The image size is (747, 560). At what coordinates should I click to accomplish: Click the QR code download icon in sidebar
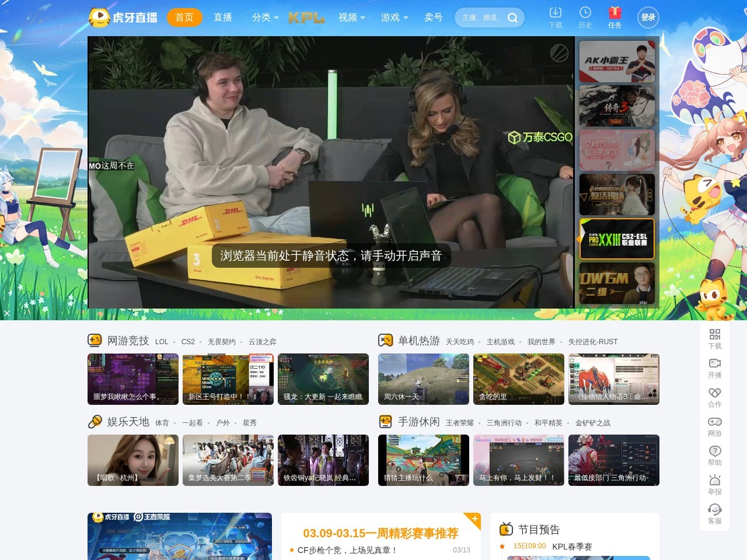pyautogui.click(x=715, y=334)
